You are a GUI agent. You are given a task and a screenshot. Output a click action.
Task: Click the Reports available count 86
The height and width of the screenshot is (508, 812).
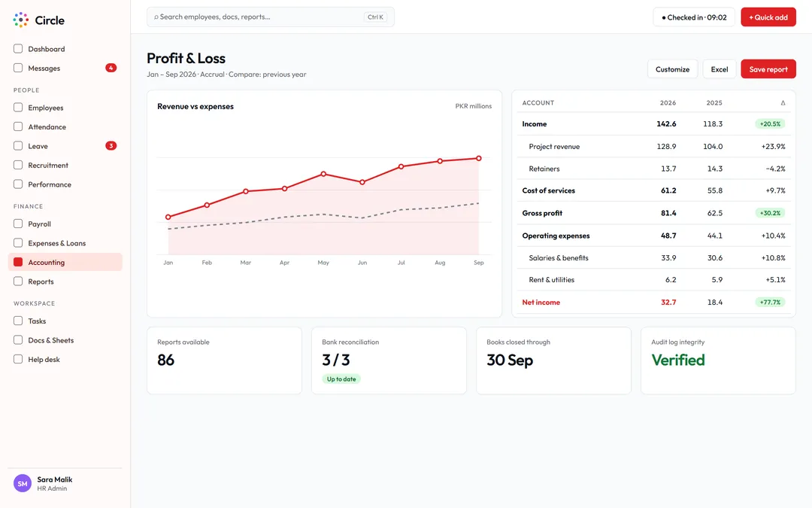[x=165, y=360]
